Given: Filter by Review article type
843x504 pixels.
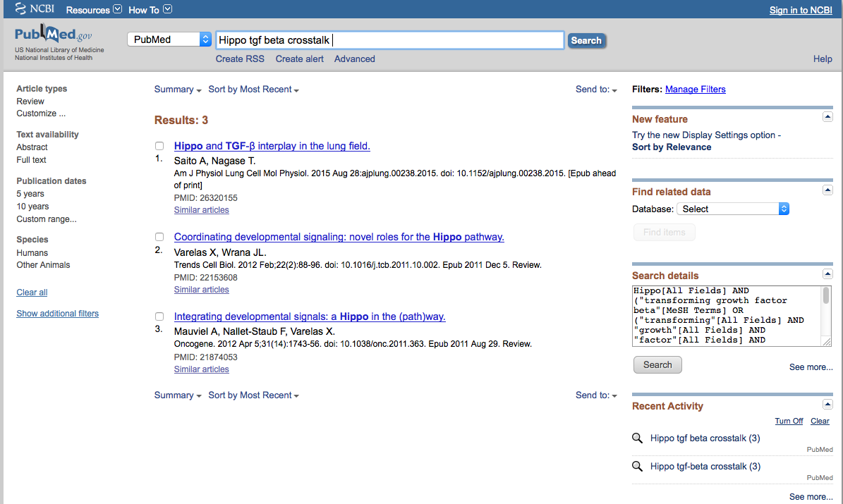Looking at the screenshot, I should pyautogui.click(x=30, y=101).
